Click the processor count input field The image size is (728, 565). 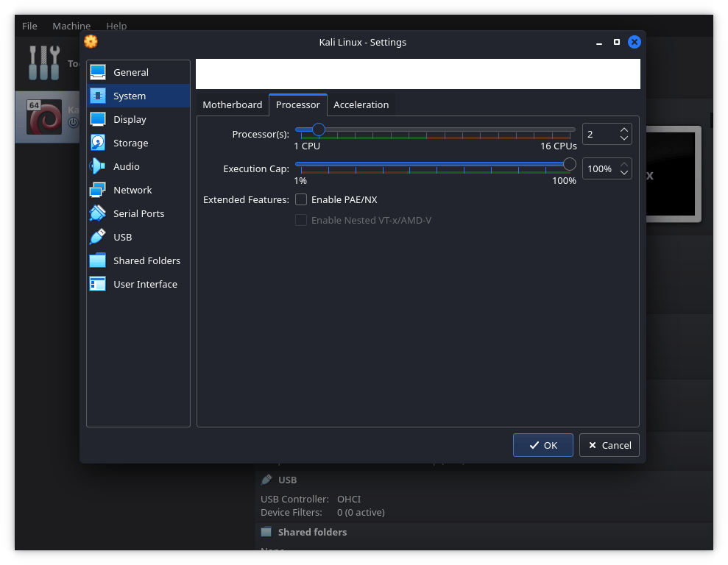[x=599, y=134]
